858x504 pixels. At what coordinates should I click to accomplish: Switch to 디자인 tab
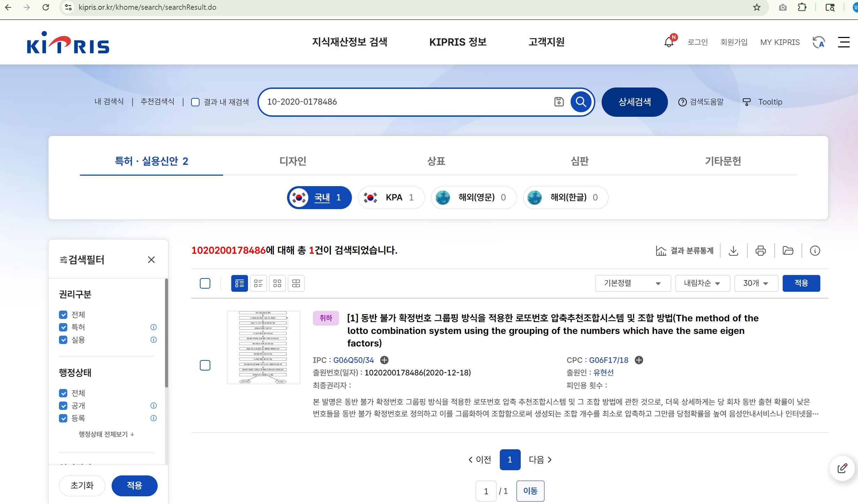pos(293,161)
